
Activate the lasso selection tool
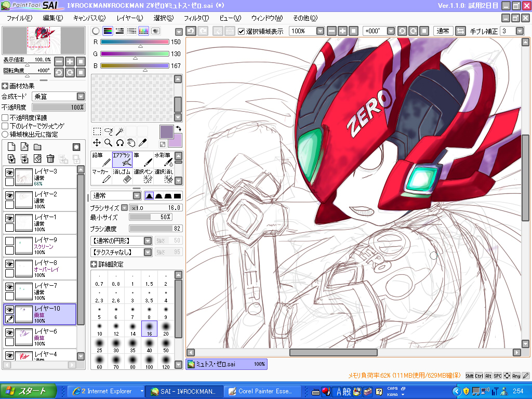(108, 131)
